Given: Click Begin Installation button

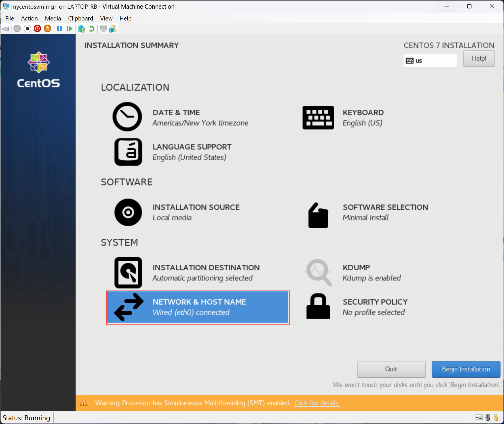Looking at the screenshot, I should coord(466,369).
